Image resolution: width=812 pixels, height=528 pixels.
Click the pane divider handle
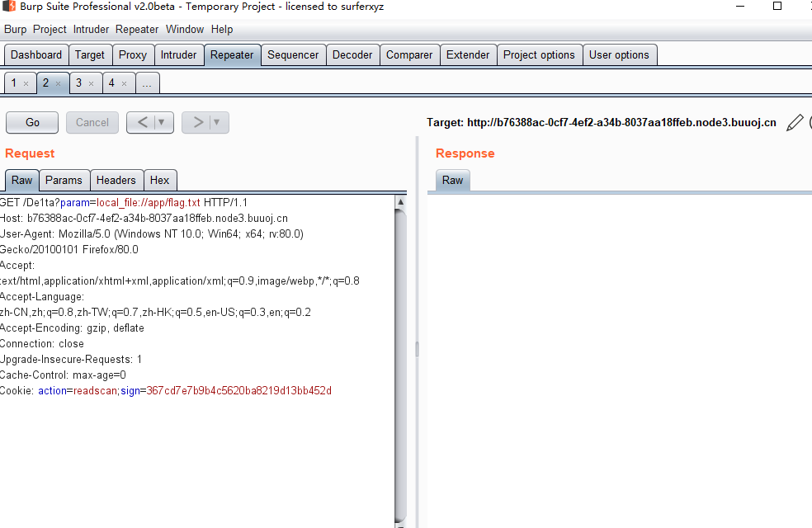point(417,350)
